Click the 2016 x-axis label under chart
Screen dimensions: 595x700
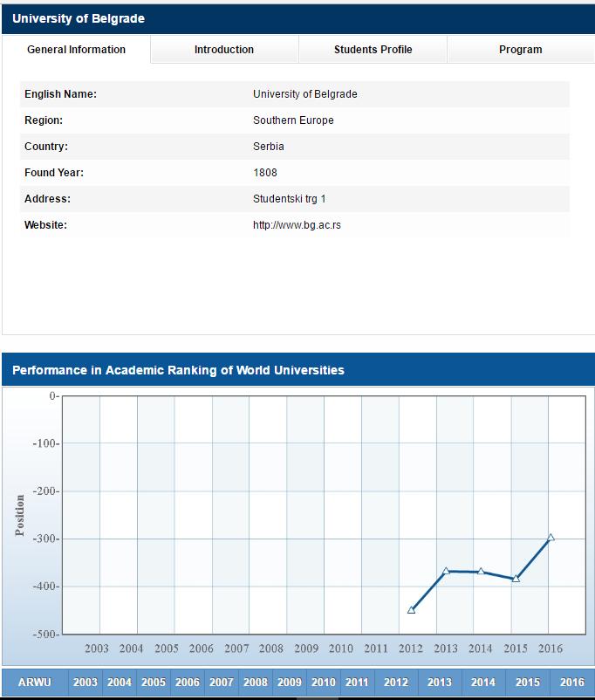551,649
